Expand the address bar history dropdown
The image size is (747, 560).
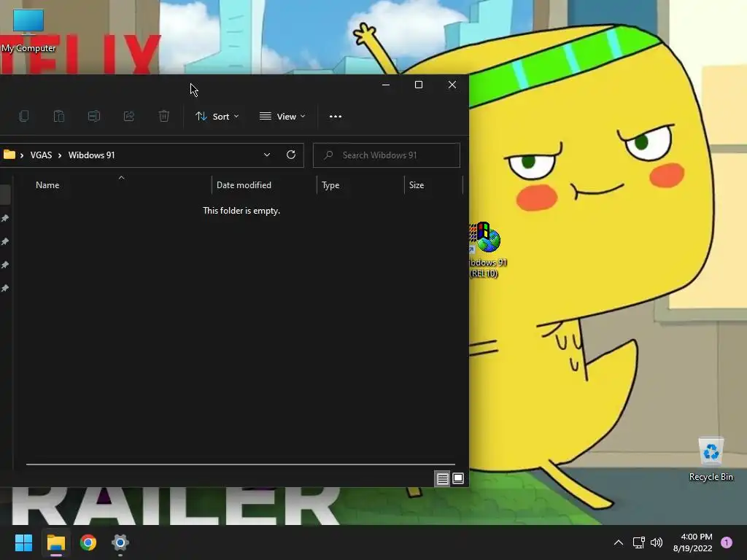(x=267, y=155)
